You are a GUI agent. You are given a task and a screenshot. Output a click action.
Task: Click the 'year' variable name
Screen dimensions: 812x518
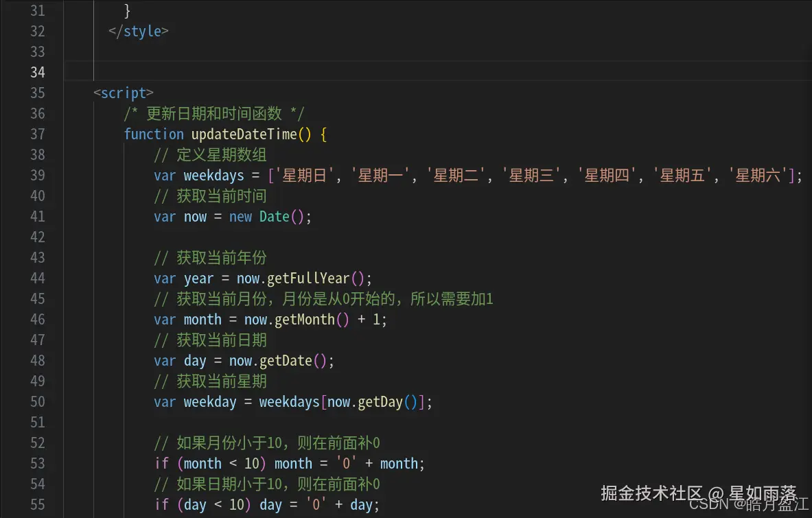coord(199,279)
